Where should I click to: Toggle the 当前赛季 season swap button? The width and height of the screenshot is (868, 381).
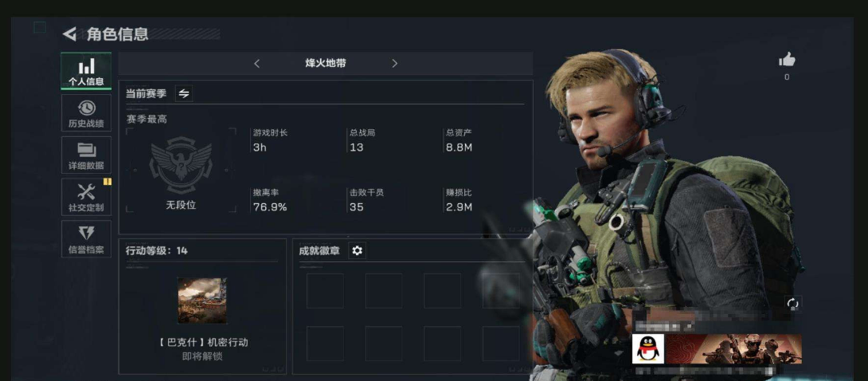click(x=184, y=93)
